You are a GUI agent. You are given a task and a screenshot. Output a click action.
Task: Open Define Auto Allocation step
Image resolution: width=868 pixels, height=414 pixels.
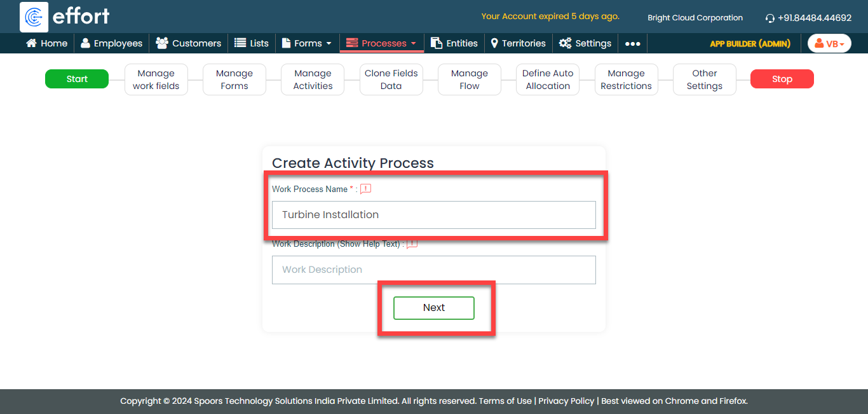tap(548, 79)
